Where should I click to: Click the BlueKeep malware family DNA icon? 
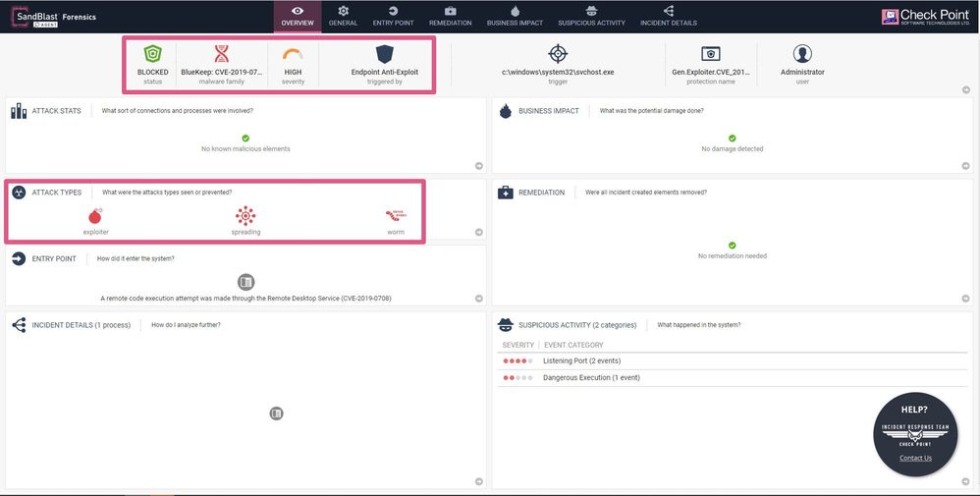coord(223,54)
